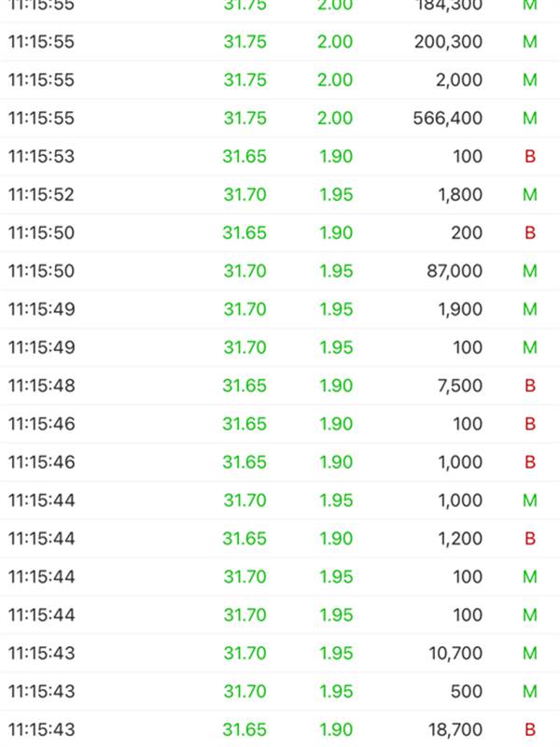Viewport: 560px width, 747px height.
Task: Open the 566,400 volume trade row
Action: 280,118
